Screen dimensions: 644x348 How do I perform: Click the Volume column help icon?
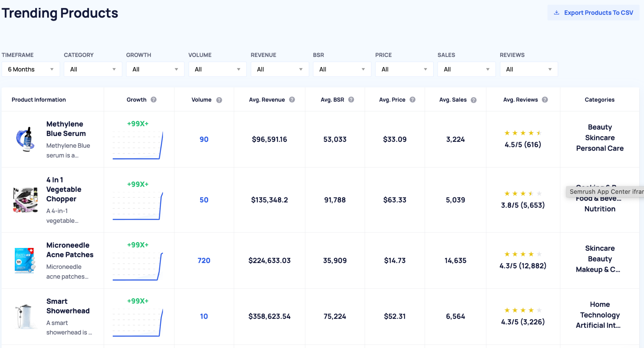click(219, 100)
